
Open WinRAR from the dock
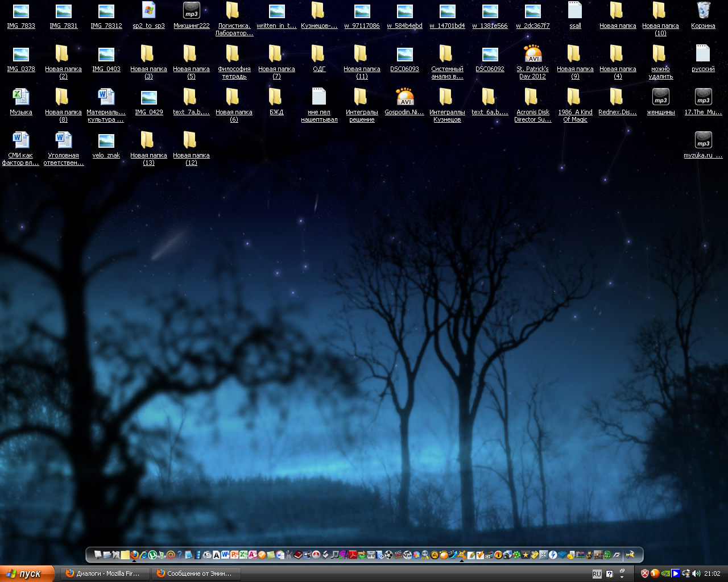point(580,555)
